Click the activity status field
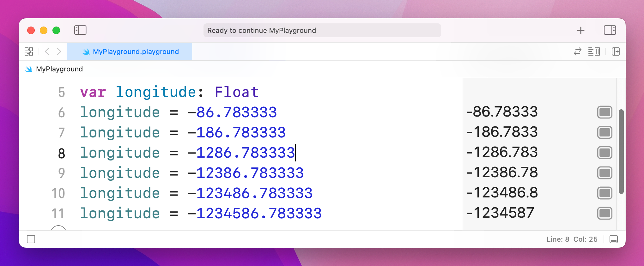The width and height of the screenshot is (644, 266). point(322,30)
